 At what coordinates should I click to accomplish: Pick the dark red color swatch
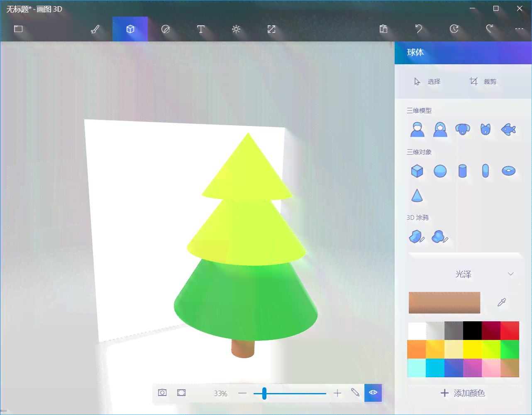click(491, 331)
